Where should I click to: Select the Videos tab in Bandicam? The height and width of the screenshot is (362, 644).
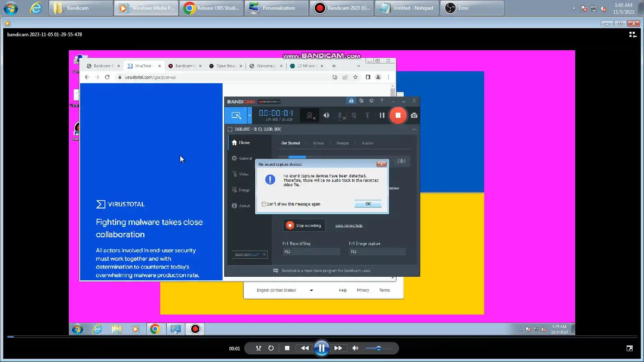click(x=318, y=143)
